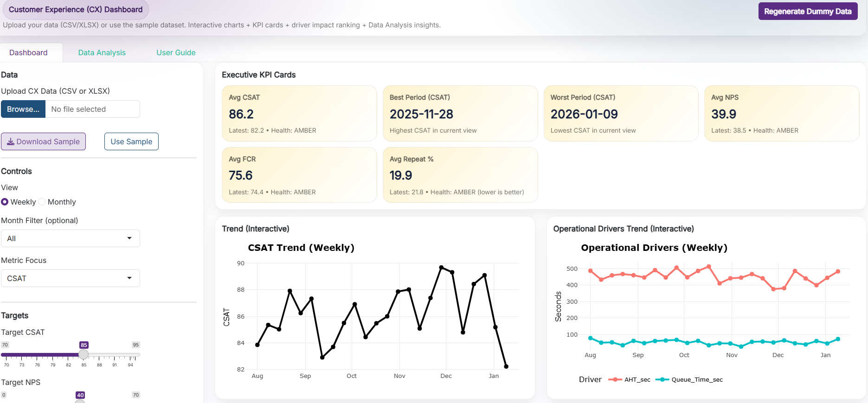
Task: Click the Target NPS slider handle
Action: (x=80, y=401)
